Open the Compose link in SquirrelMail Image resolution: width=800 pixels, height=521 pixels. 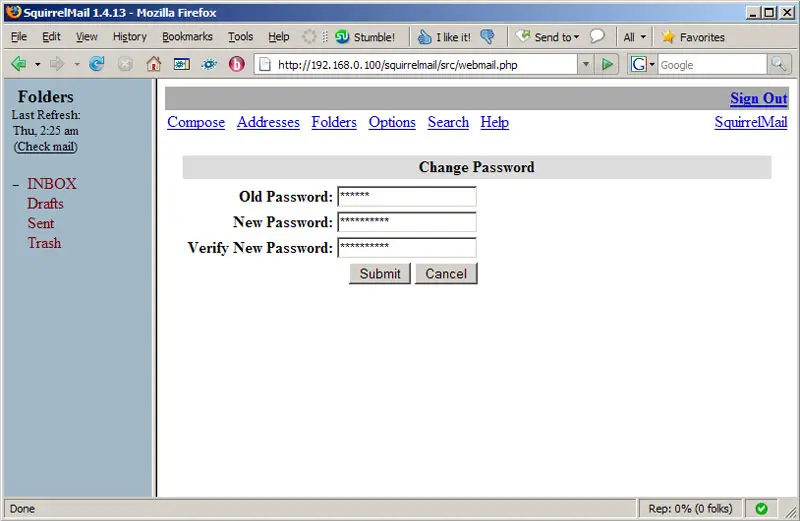(196, 122)
